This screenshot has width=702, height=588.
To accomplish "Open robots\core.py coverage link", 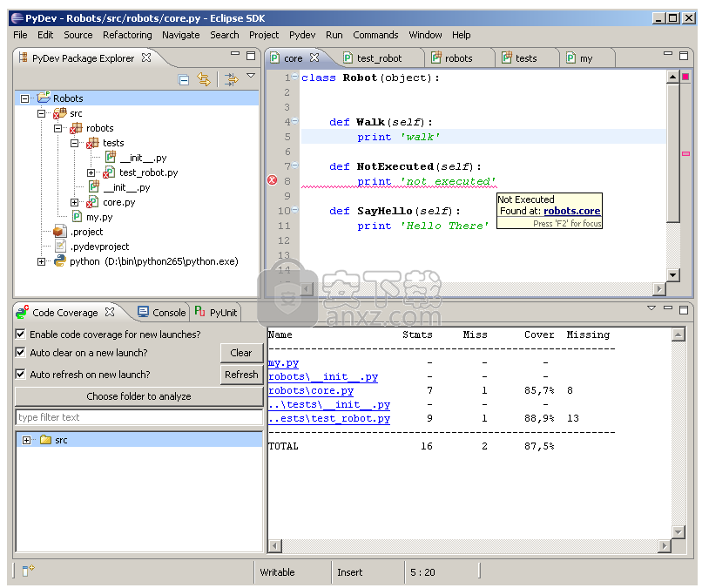I will tap(311, 390).
